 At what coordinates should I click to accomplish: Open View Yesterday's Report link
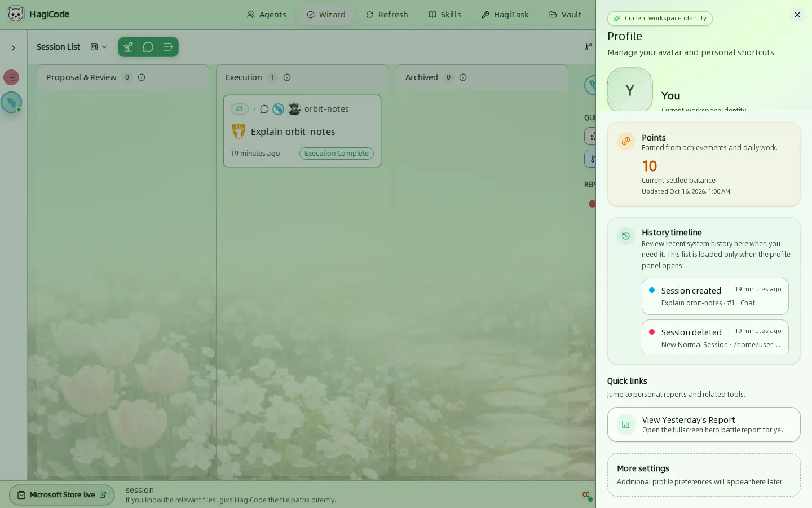click(x=704, y=424)
